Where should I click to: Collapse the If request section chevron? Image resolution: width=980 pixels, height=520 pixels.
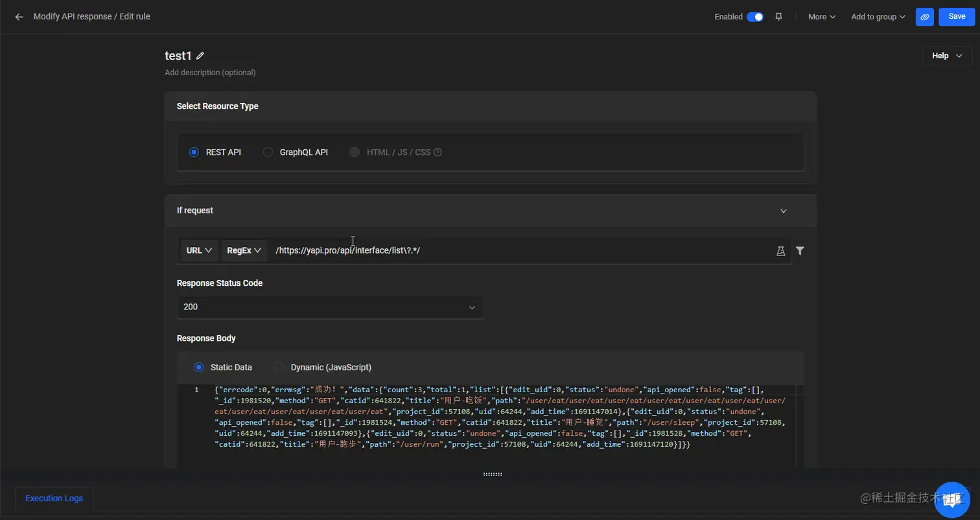(x=784, y=211)
